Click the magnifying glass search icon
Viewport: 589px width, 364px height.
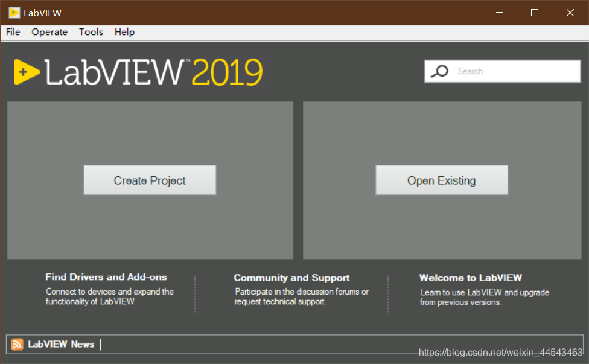point(439,71)
